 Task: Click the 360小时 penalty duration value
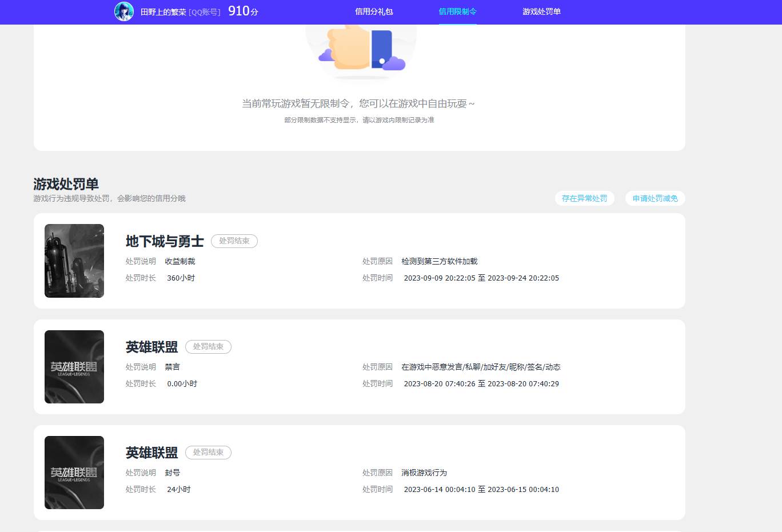click(x=181, y=278)
